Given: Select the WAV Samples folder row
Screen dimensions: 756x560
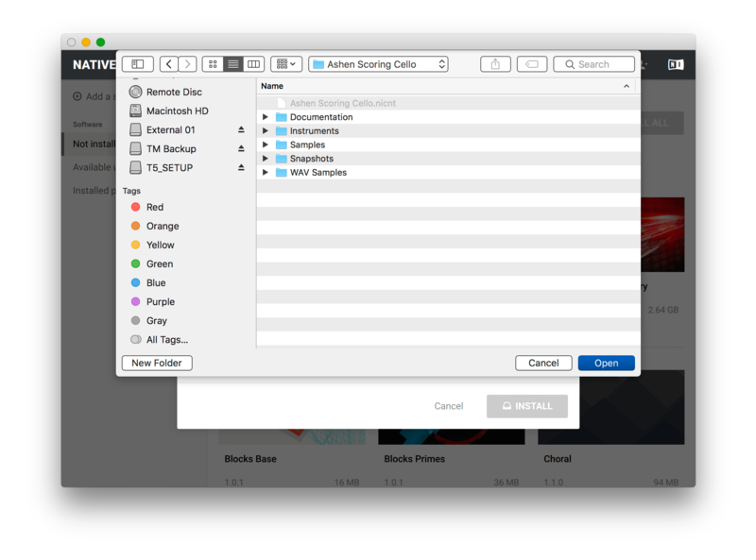Looking at the screenshot, I should click(x=448, y=173).
